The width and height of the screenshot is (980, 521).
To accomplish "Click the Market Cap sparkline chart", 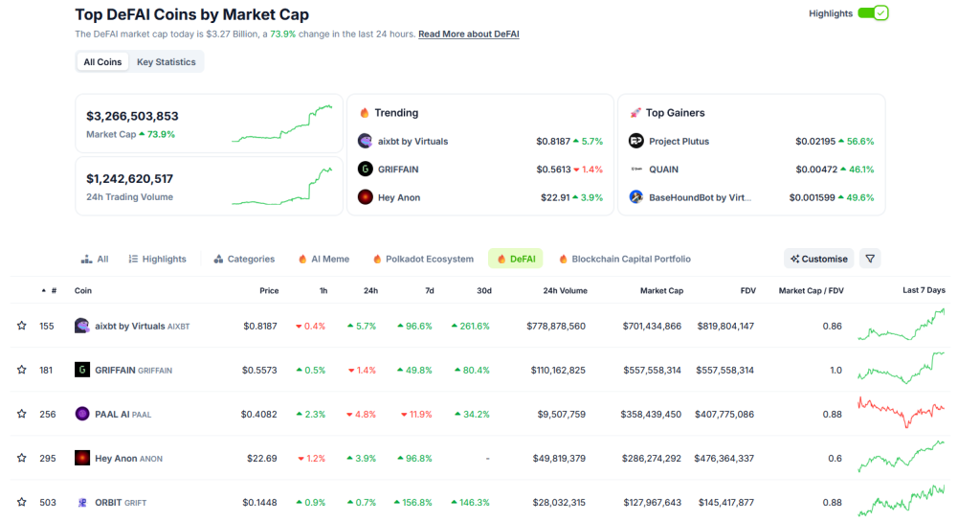I will click(x=282, y=124).
